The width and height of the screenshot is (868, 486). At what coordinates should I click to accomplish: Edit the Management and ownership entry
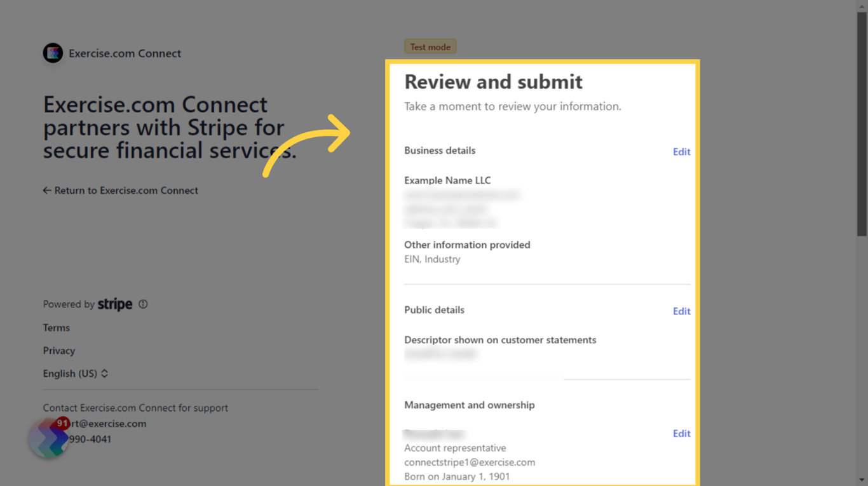tap(681, 433)
